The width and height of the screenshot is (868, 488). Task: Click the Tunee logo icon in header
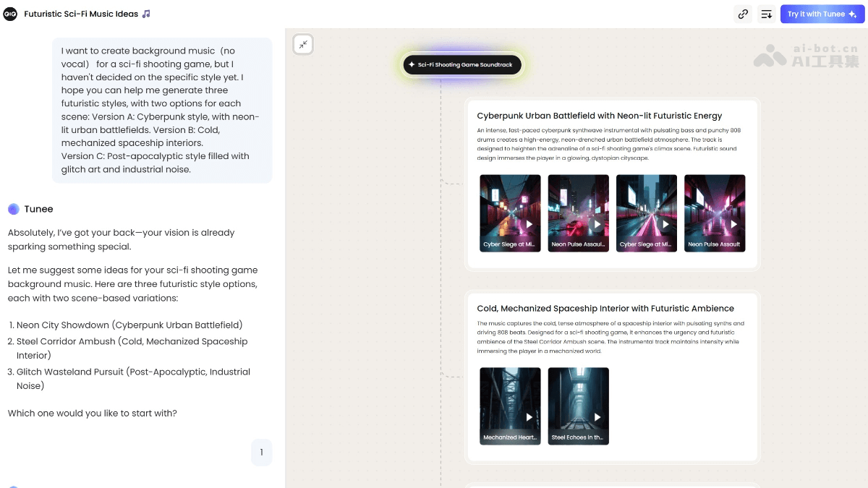pos(10,14)
